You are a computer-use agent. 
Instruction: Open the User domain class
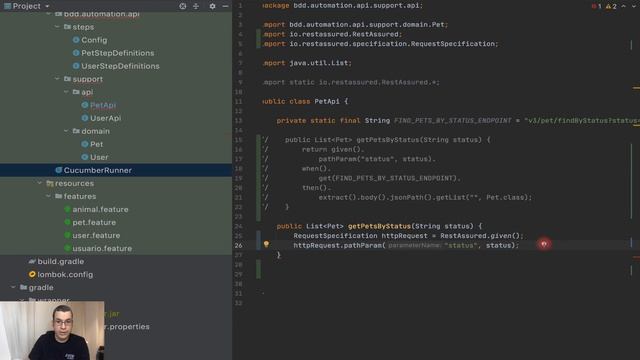(x=99, y=158)
